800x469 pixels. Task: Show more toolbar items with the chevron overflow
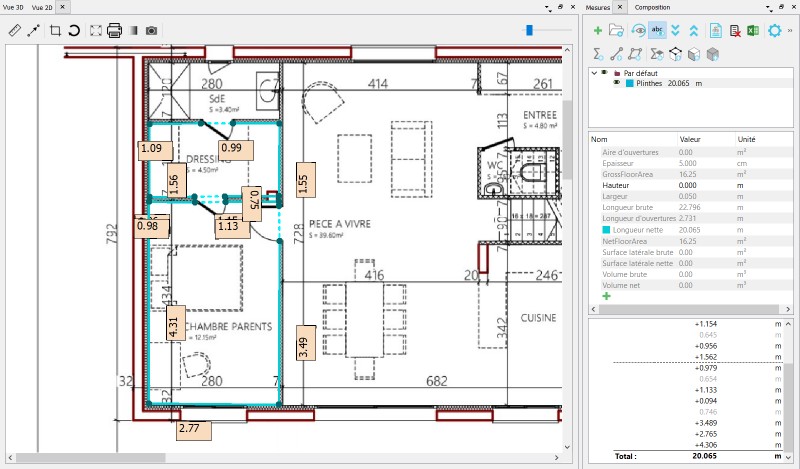pyautogui.click(x=790, y=31)
